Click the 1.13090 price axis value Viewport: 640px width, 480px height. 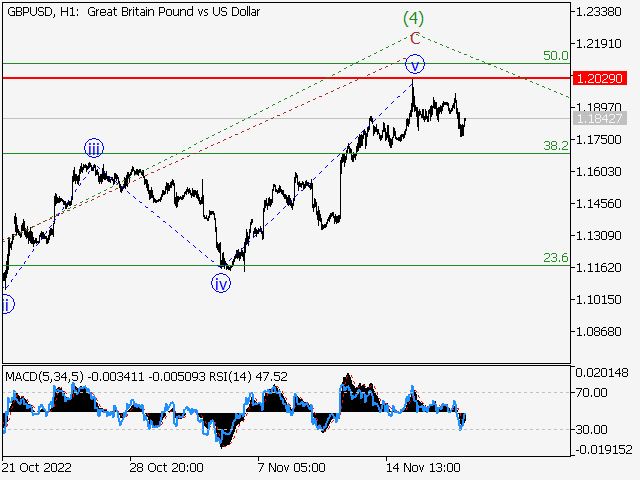click(x=598, y=236)
